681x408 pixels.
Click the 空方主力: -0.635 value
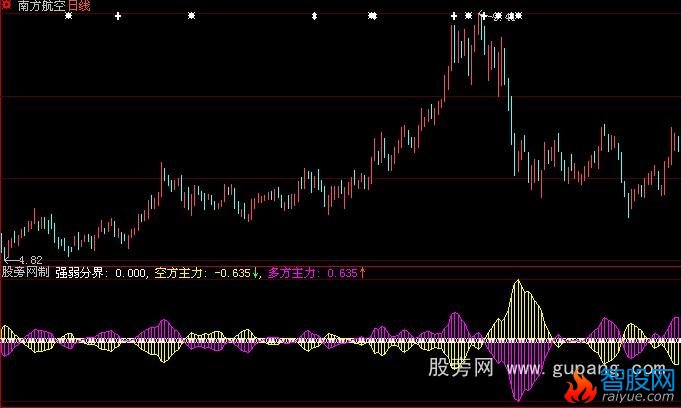tap(203, 273)
